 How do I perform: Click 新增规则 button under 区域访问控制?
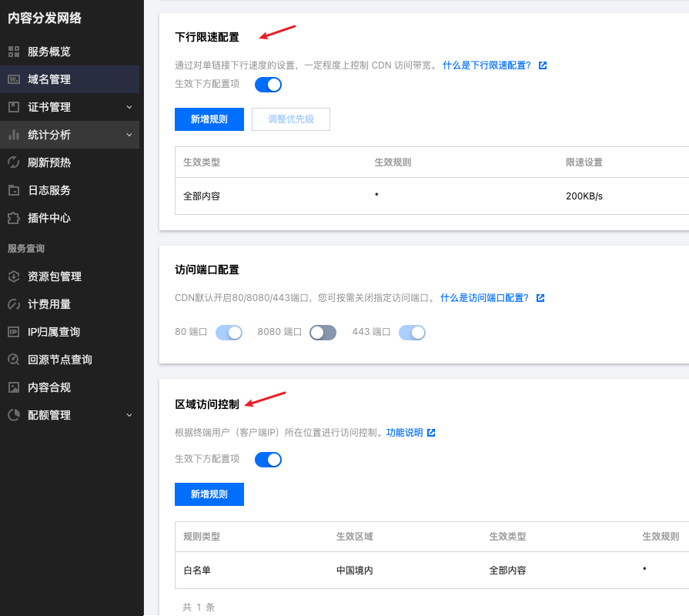(x=209, y=494)
